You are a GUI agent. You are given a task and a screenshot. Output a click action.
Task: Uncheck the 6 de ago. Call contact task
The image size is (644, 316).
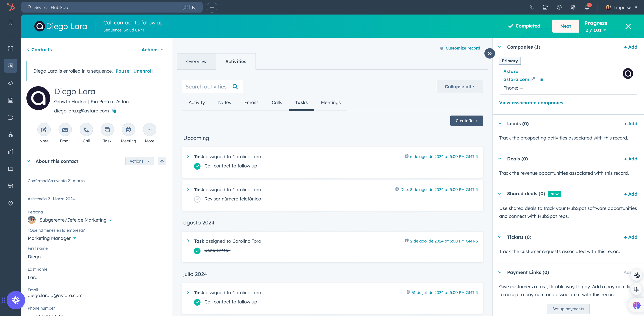(197, 166)
